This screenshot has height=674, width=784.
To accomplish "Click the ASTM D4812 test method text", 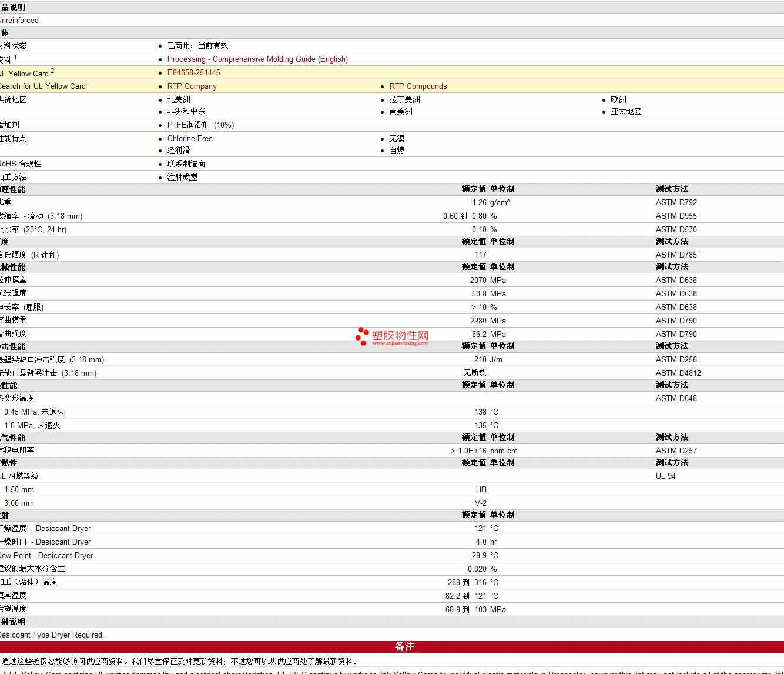I will tap(678, 373).
